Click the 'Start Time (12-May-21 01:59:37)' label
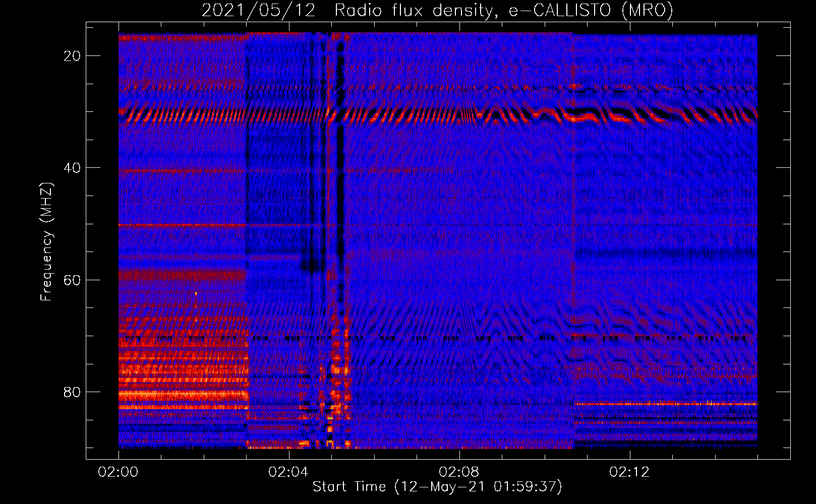Screen dimensions: 816x504 (x=437, y=487)
